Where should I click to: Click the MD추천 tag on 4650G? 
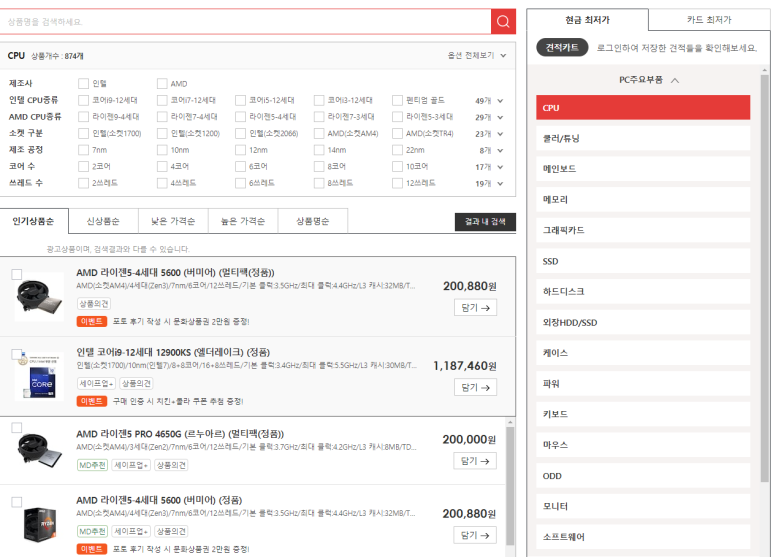tap(92, 465)
